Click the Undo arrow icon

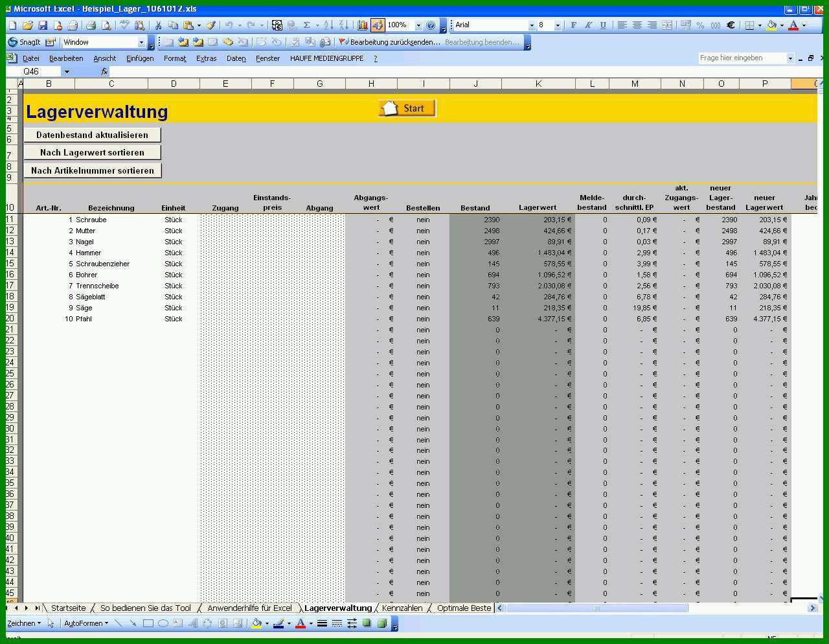coord(229,25)
